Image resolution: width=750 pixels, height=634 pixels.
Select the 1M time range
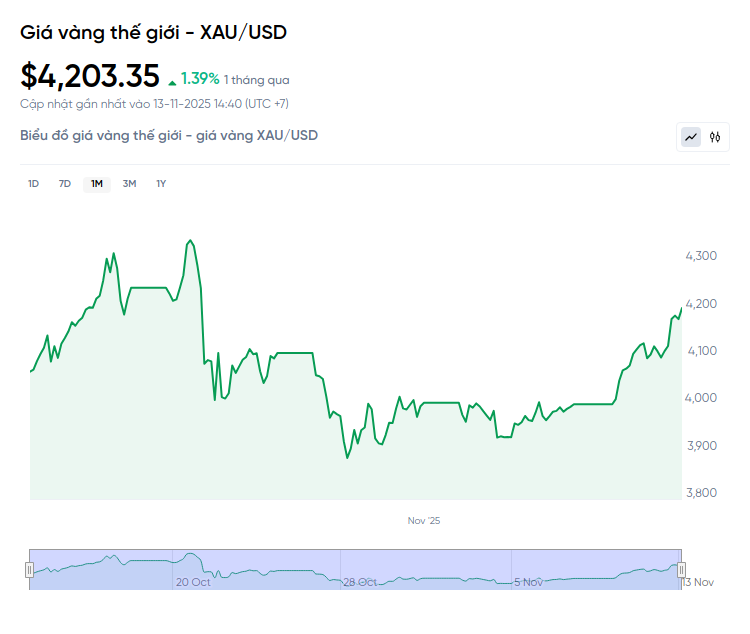97,184
